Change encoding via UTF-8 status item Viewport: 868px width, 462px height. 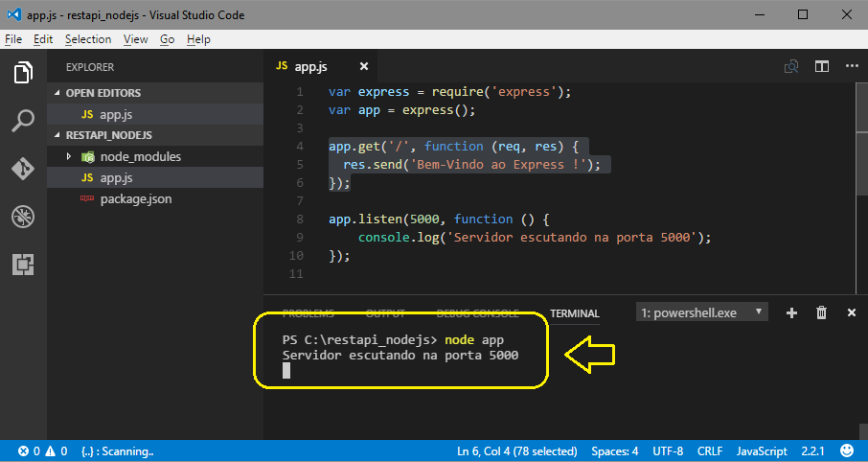pyautogui.click(x=668, y=450)
